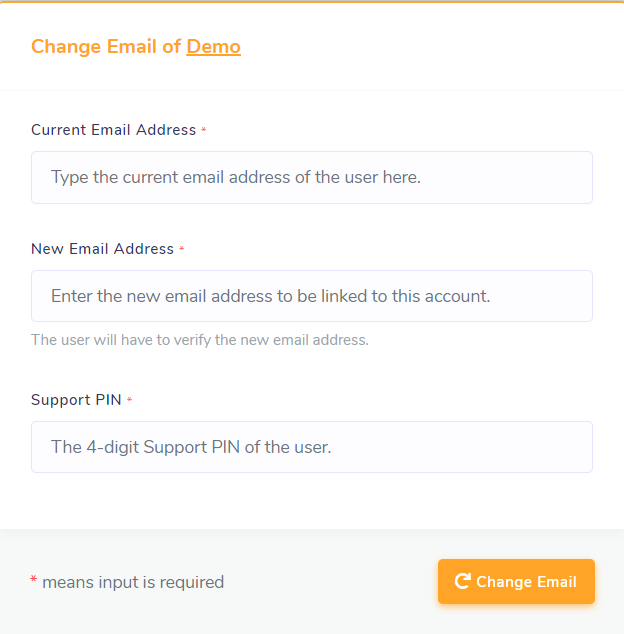The height and width of the screenshot is (634, 624).
Task: Click the verify new email address helper text
Action: (200, 340)
